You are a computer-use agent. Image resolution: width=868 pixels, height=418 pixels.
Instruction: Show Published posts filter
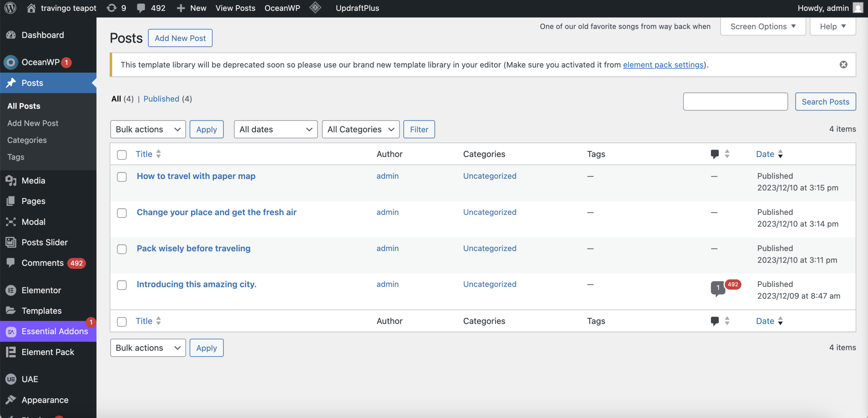tap(161, 99)
